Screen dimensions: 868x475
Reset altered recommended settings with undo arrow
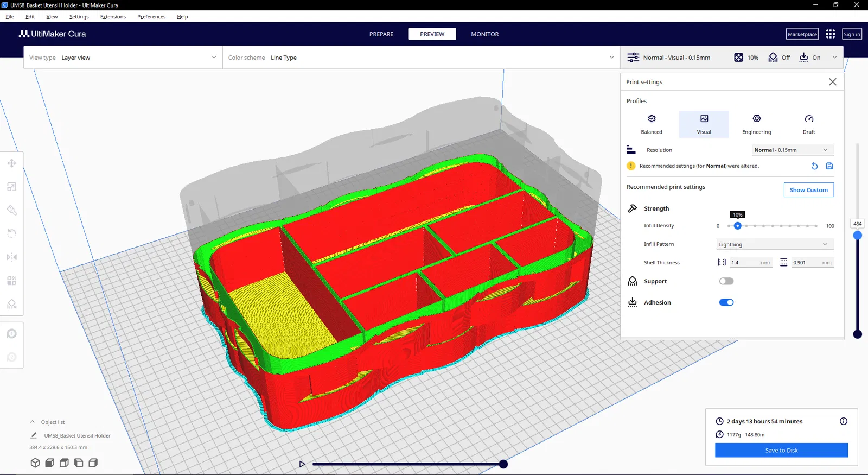click(x=814, y=166)
